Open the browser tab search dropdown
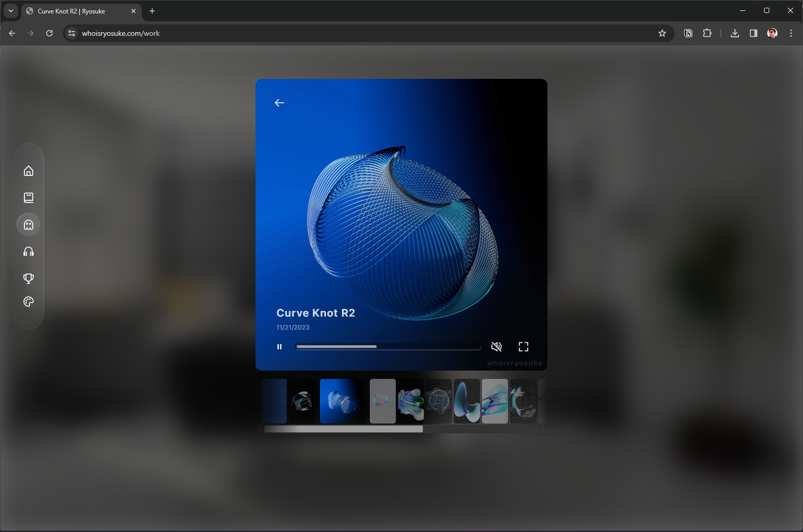 (10, 11)
